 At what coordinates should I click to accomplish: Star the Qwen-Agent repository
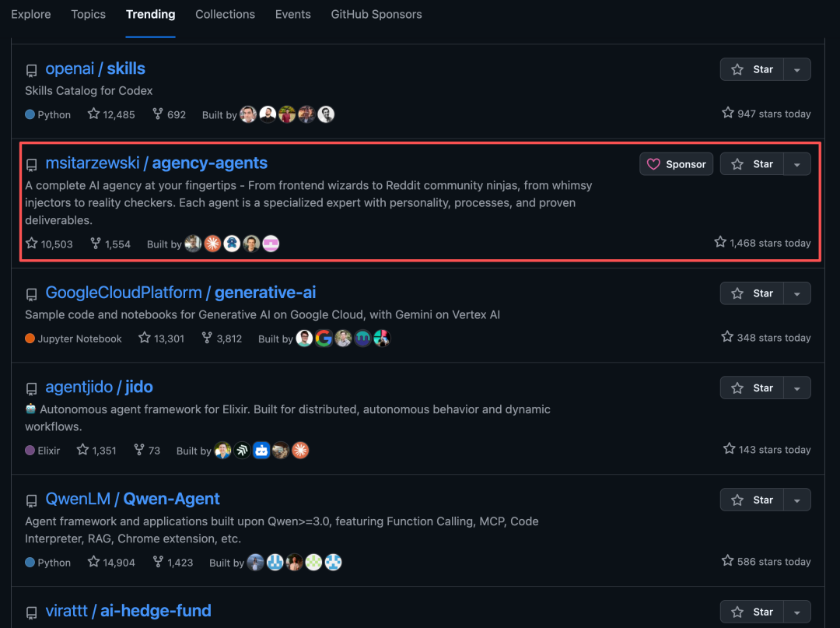click(752, 500)
